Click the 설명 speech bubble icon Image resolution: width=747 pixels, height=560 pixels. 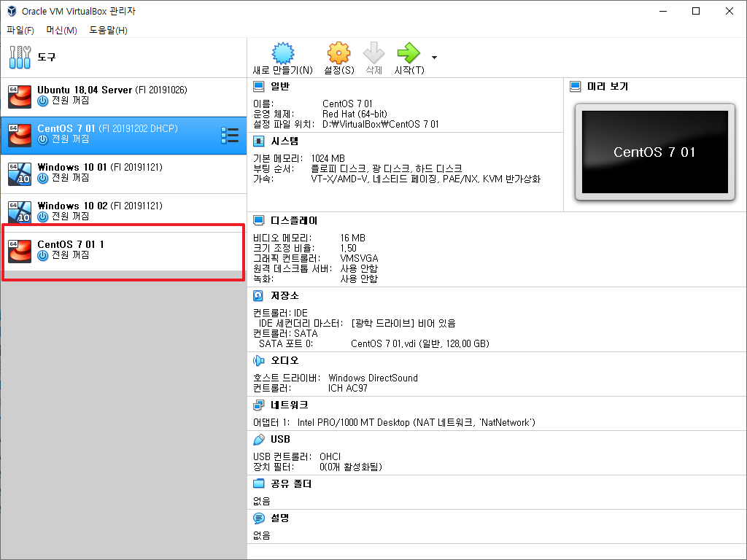pyautogui.click(x=258, y=518)
